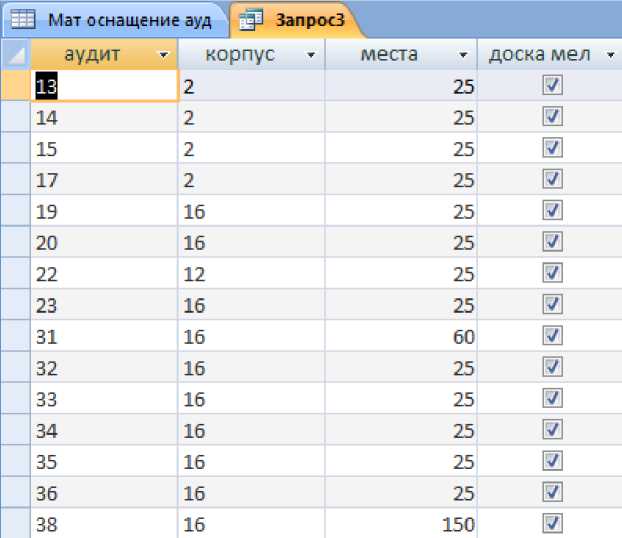Screen dimensions: 622x538
Task: Toggle доска мел checkbox for аудит 23
Action: point(553,304)
